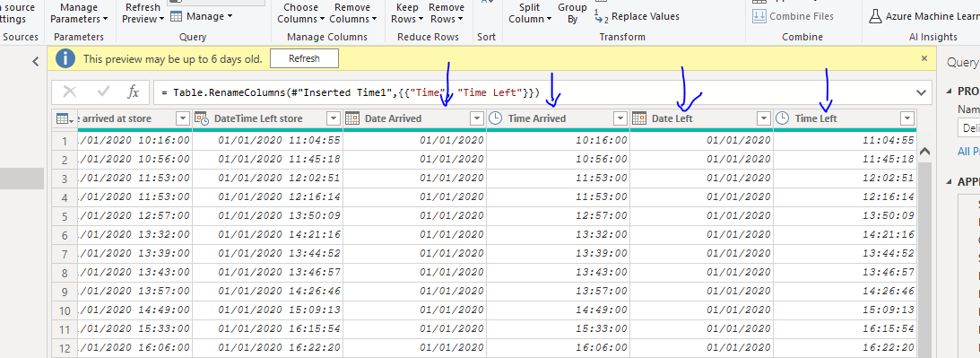
Task: Open Keep Rows dropdown
Action: 407,13
